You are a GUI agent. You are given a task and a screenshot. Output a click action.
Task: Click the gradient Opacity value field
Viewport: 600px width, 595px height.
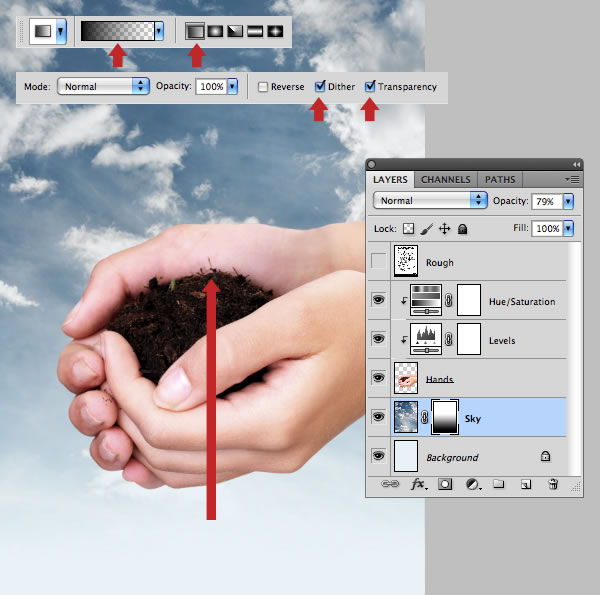212,86
